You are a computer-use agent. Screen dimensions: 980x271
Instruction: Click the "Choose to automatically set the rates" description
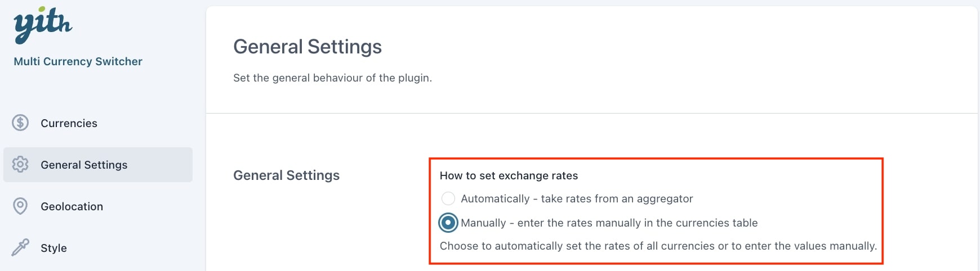tap(658, 246)
